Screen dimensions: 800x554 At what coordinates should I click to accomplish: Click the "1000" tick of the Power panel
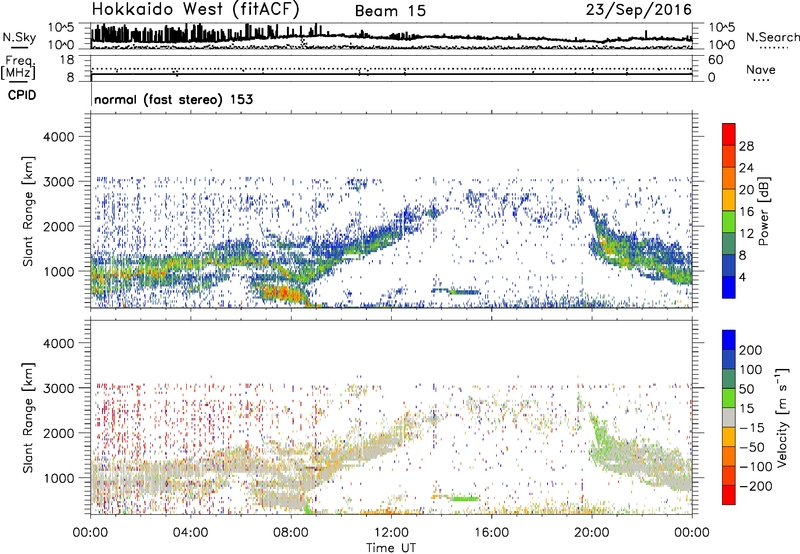click(x=59, y=271)
